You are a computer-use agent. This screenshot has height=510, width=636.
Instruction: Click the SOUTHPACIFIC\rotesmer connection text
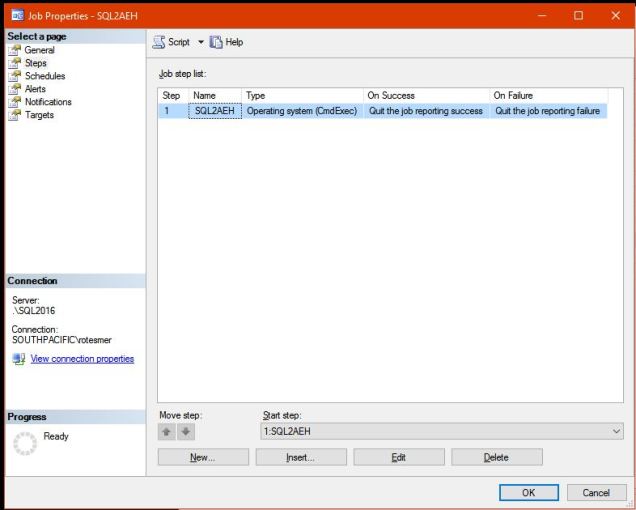point(62,340)
